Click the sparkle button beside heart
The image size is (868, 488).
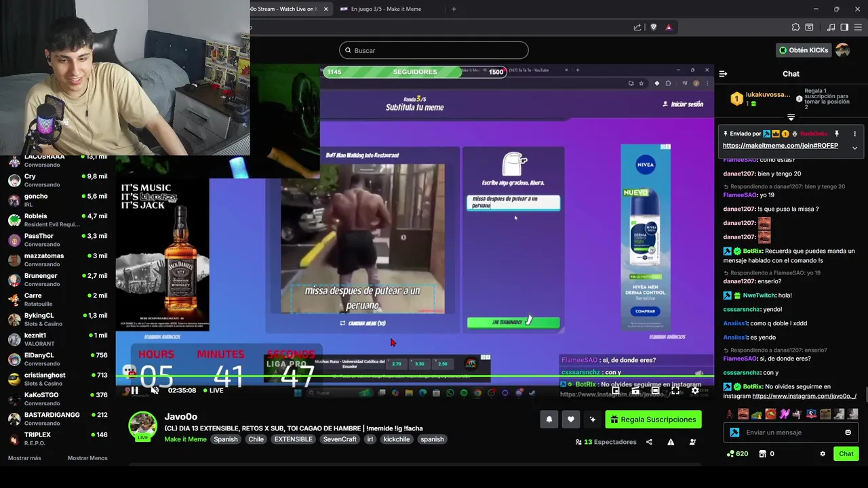click(593, 420)
